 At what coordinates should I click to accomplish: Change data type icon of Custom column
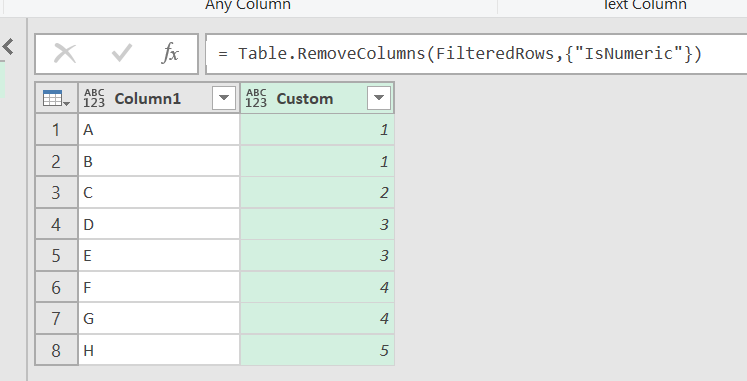coord(256,98)
